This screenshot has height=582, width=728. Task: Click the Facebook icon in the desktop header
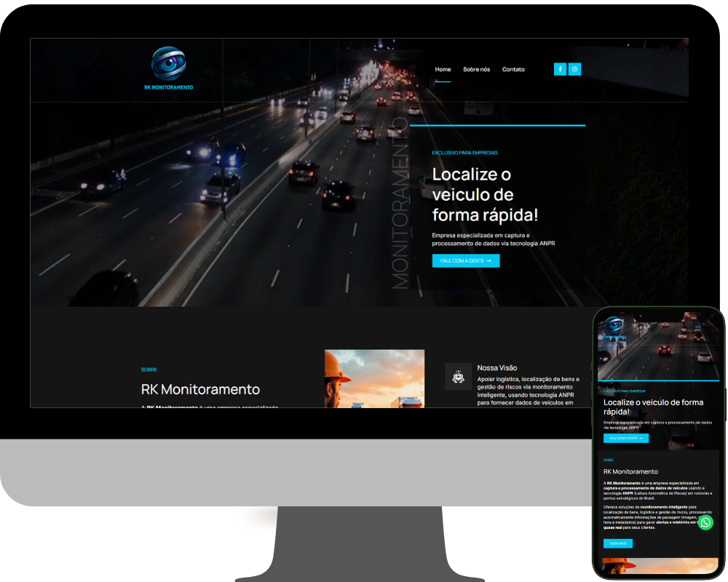pos(560,69)
